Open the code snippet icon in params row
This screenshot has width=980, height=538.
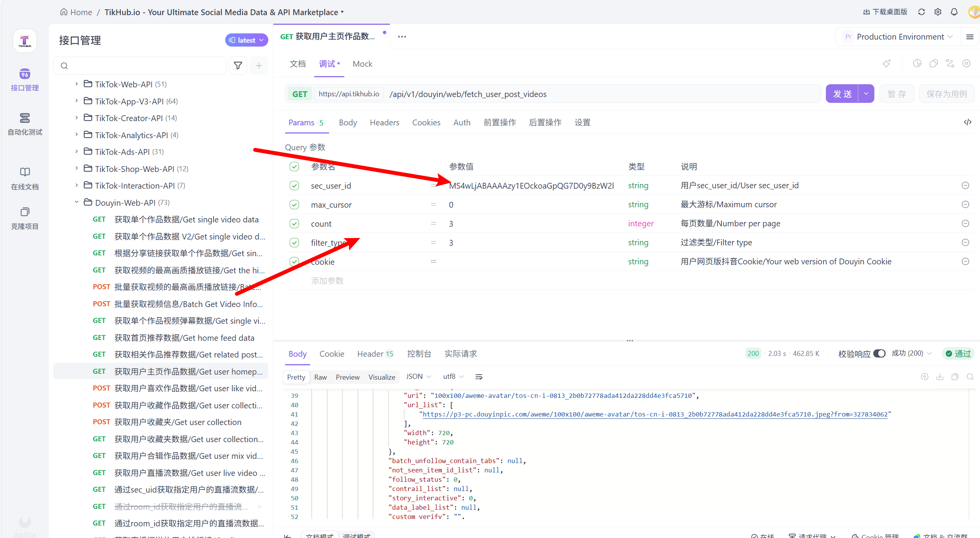tap(968, 122)
